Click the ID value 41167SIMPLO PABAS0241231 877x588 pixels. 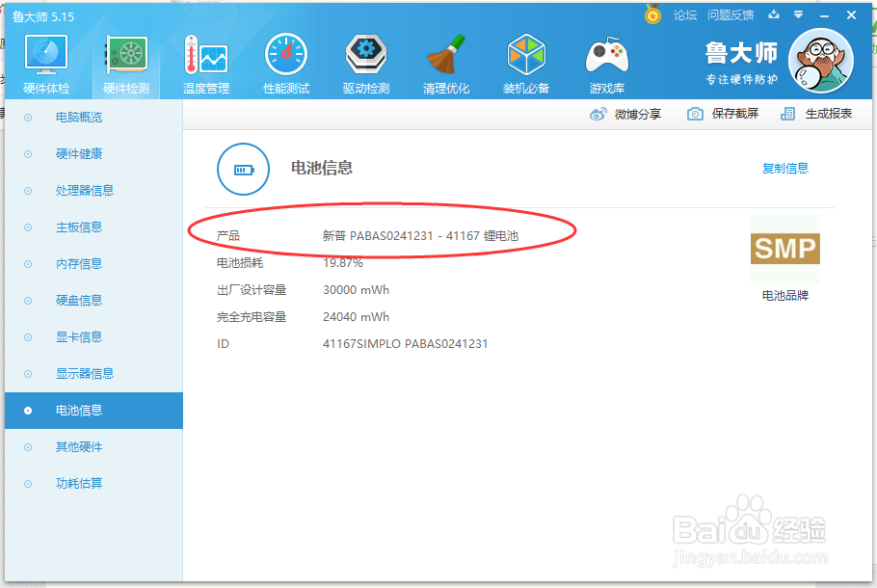(405, 343)
